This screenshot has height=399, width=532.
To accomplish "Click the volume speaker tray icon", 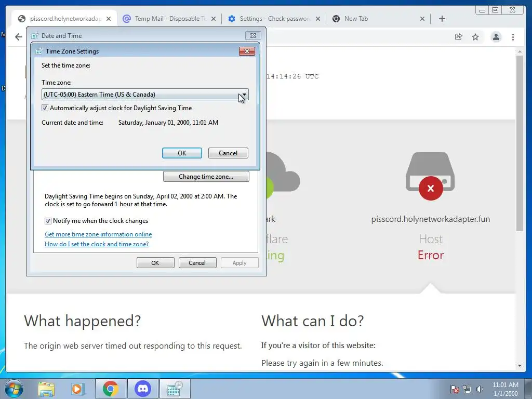I will click(480, 389).
